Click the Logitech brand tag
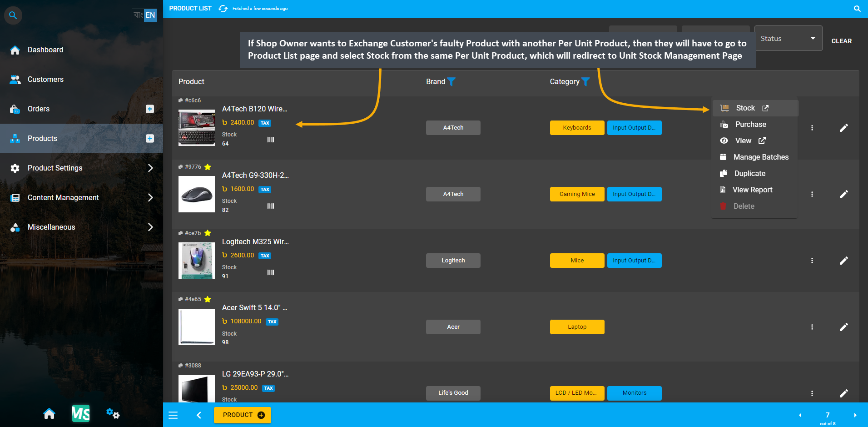This screenshot has height=427, width=868. tap(453, 261)
